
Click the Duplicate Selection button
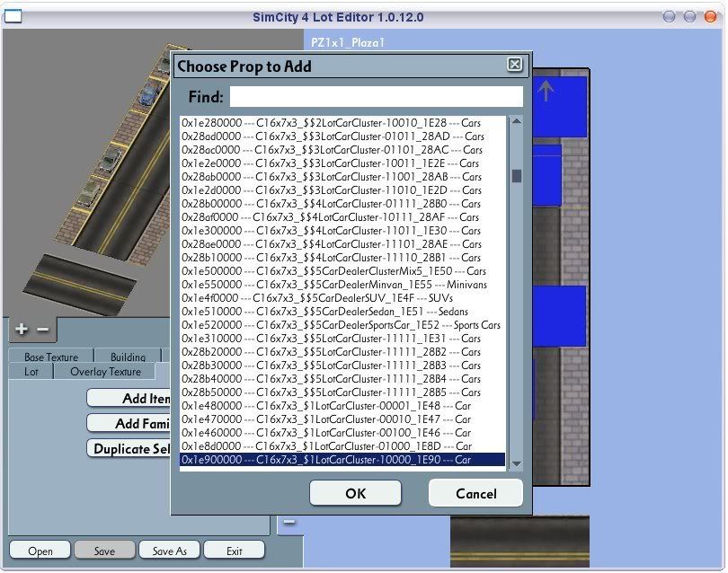[129, 449]
